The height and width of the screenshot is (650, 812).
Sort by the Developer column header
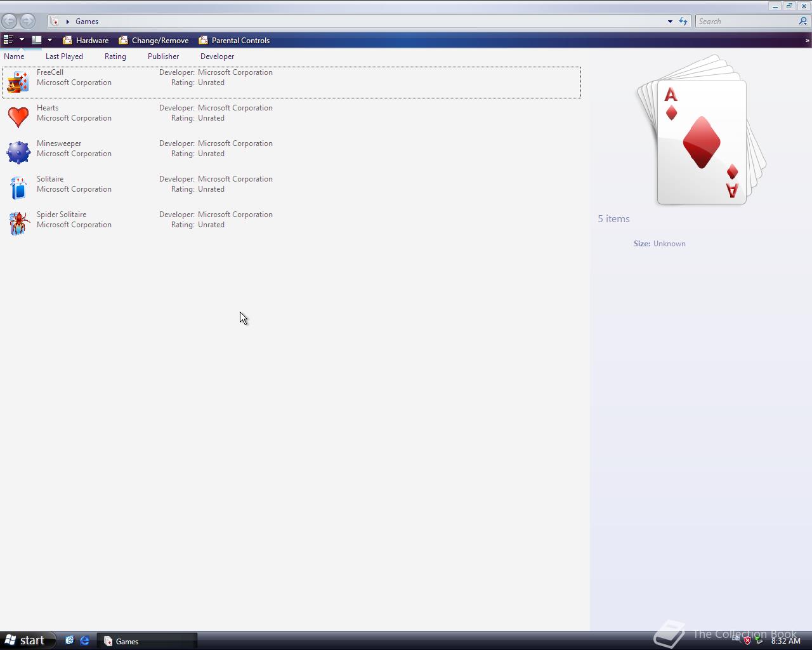pyautogui.click(x=217, y=56)
